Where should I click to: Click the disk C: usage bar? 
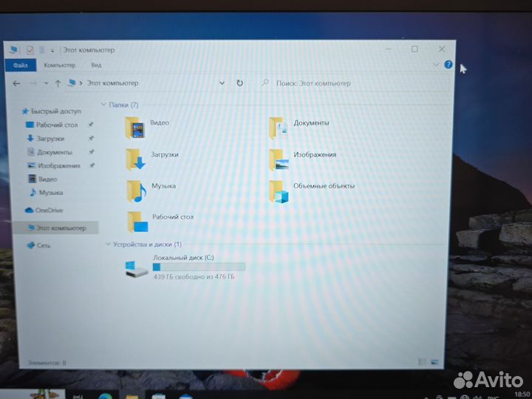[199, 267]
